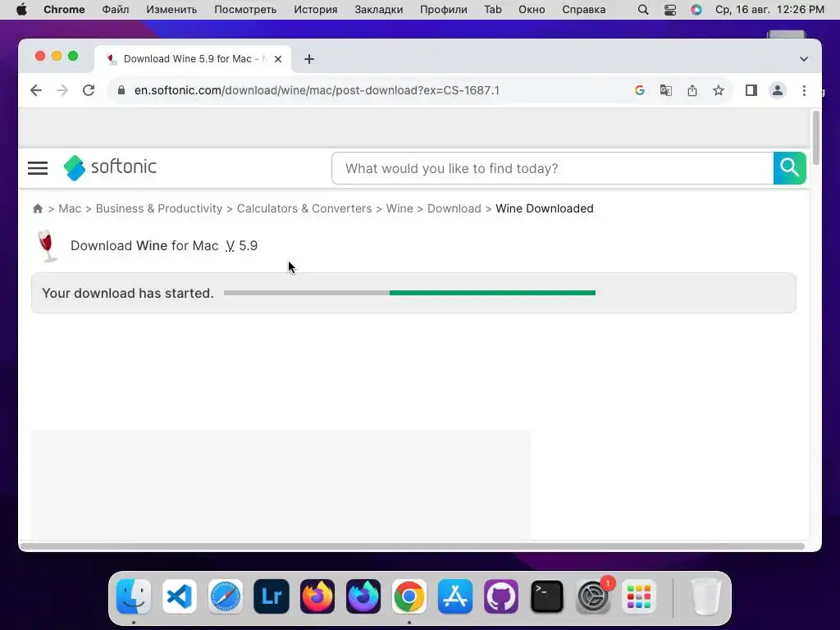Viewport: 840px width, 630px height.
Task: Open Chrome three-dot menu
Action: tap(804, 90)
